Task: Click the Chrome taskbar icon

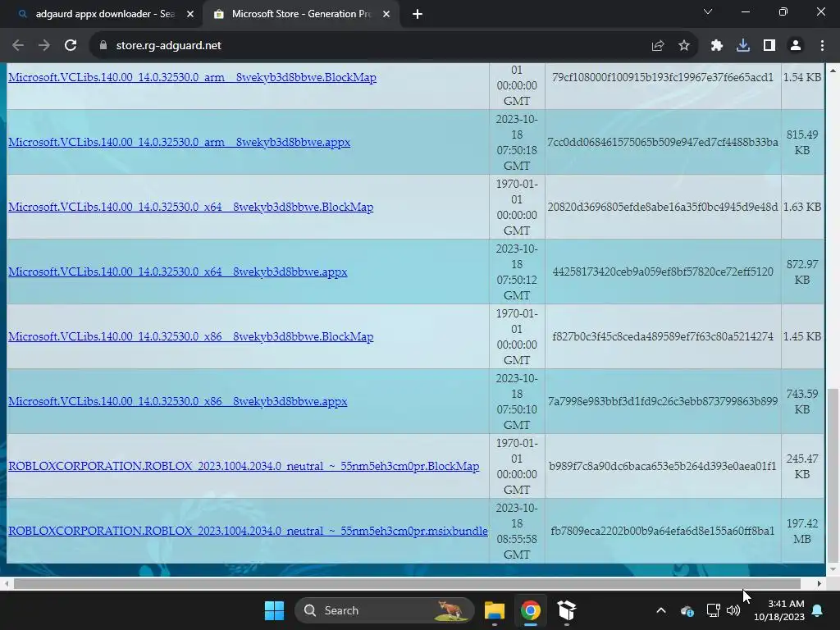Action: click(531, 610)
